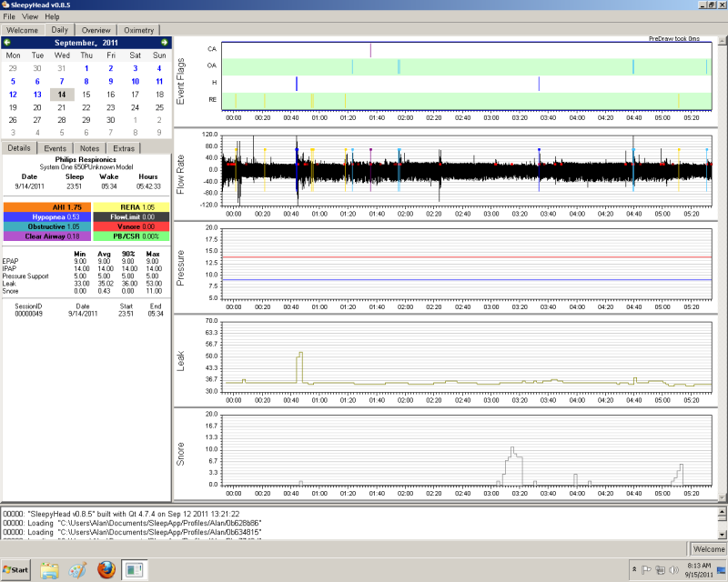Open the File menu

[10, 16]
